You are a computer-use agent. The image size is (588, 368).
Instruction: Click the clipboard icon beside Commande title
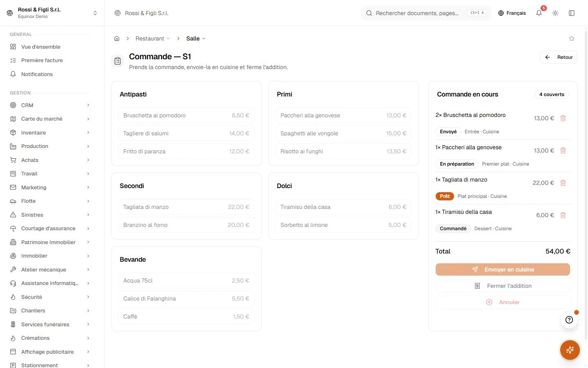coord(118,61)
